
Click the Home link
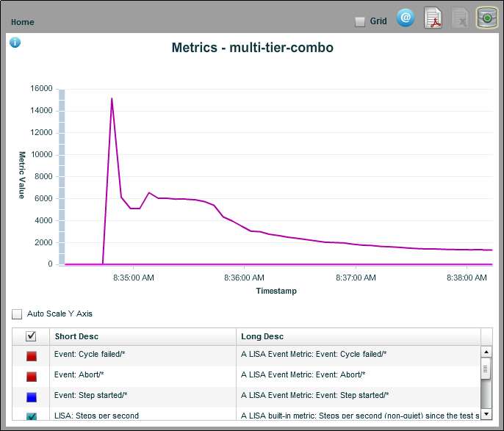23,22
